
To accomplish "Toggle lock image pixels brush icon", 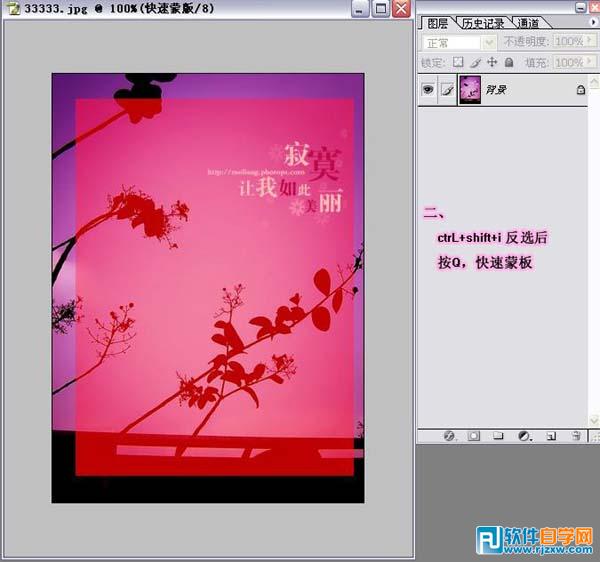I will click(x=475, y=62).
